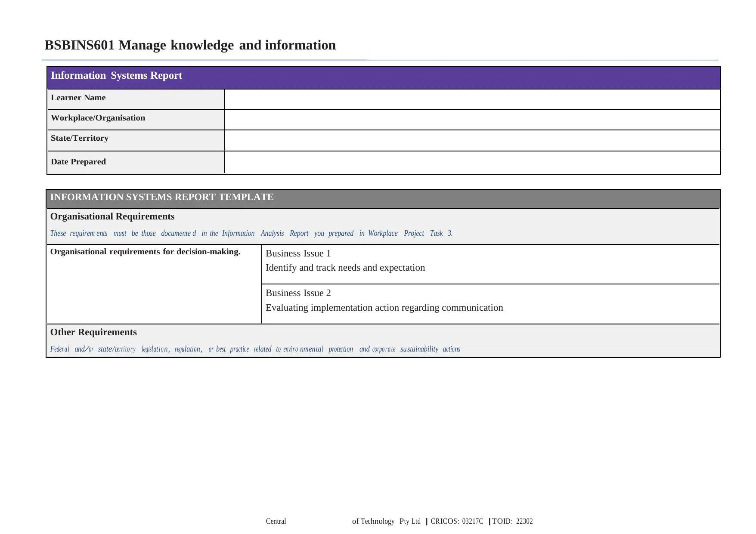
Task: Click the Business Issue 1 text
Action: click(298, 253)
